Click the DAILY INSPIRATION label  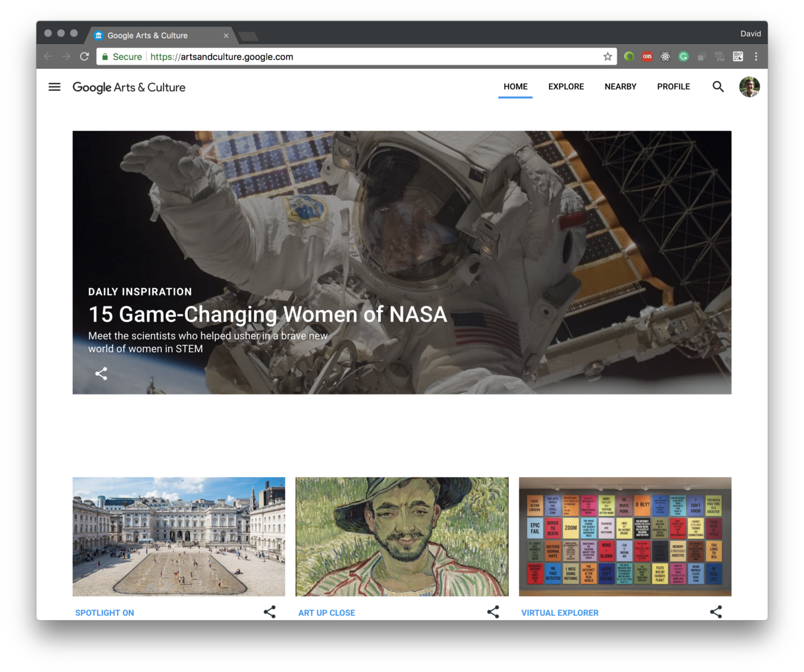[140, 292]
